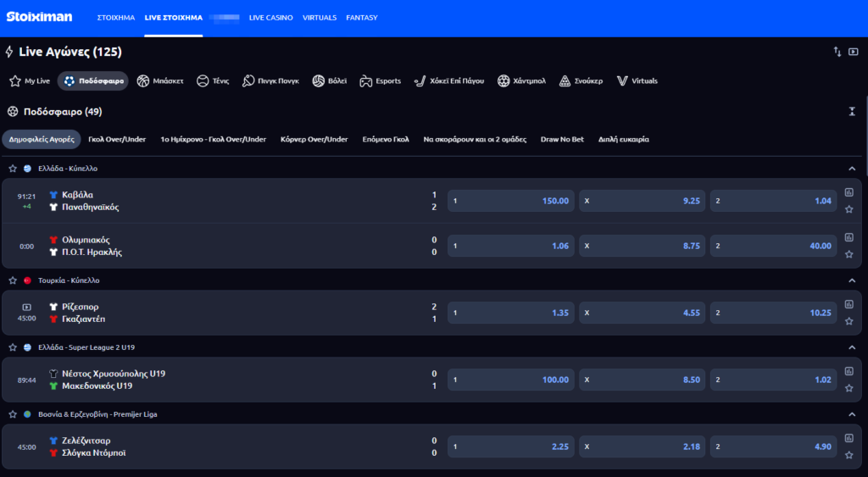Screen dimensions: 868x477
Task: Open statistics icon for Καβάλα vs Παναθηναϊκός
Action: pyautogui.click(x=849, y=192)
